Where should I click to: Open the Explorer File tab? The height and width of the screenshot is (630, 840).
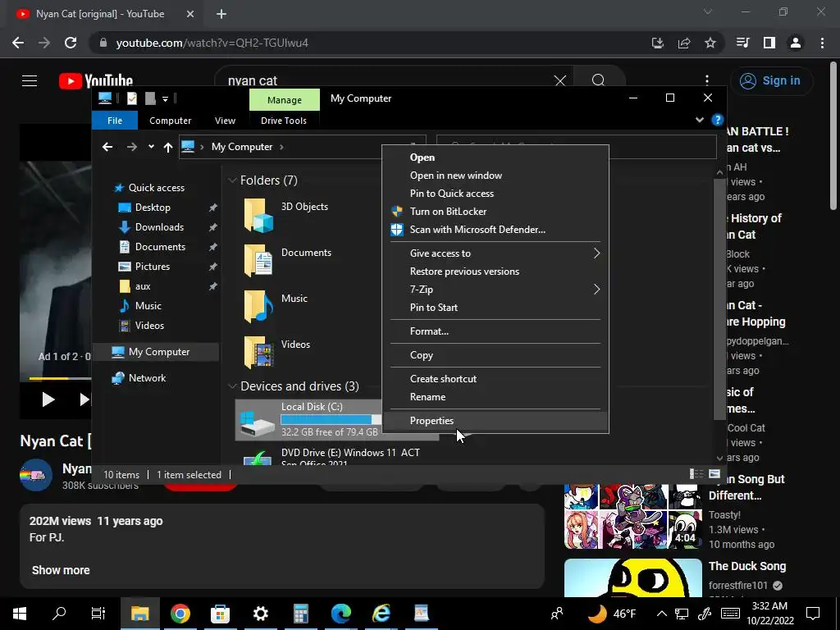pyautogui.click(x=115, y=121)
